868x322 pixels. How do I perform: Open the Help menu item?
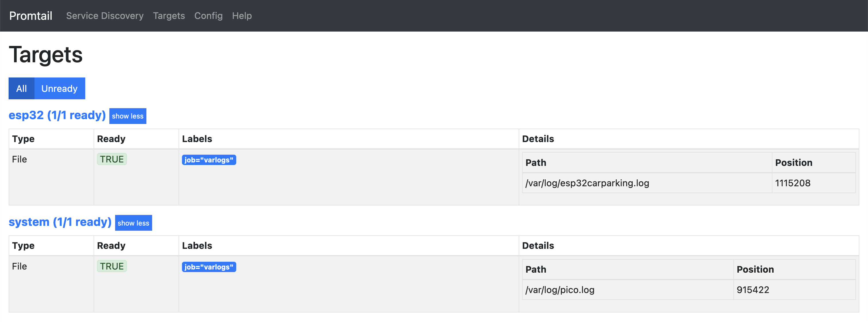(x=242, y=16)
